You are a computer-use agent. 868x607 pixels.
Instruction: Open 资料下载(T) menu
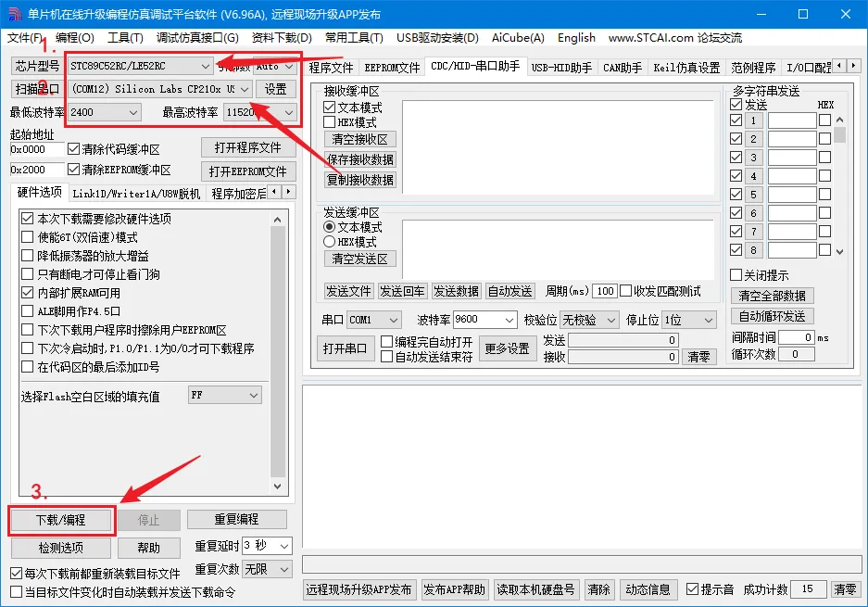click(281, 38)
